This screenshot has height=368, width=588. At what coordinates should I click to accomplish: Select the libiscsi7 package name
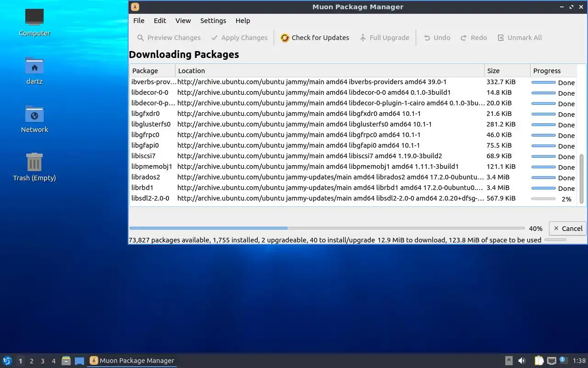coord(143,156)
